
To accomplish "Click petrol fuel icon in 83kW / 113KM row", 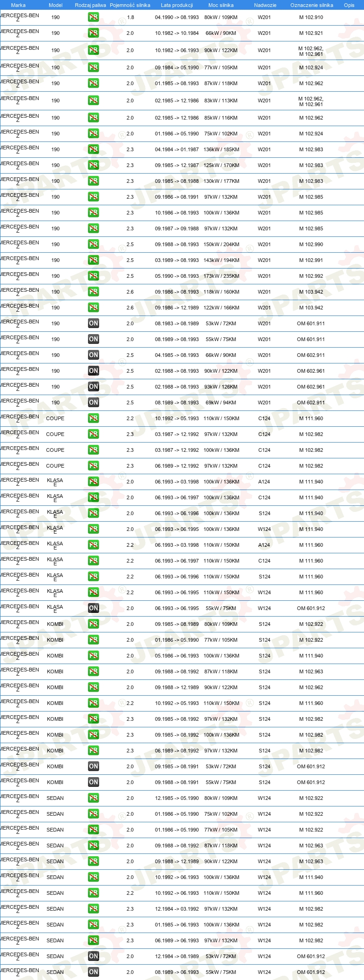I will pos(94,101).
